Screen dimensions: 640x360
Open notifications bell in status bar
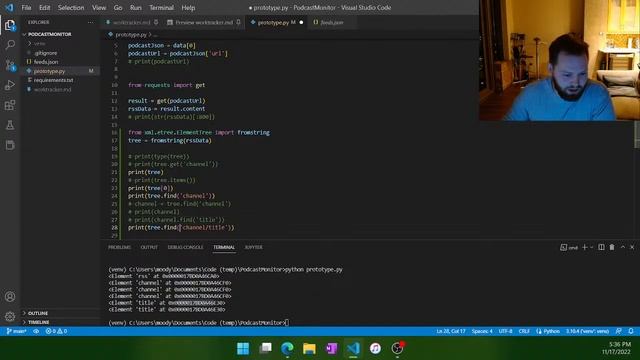pyautogui.click(x=631, y=331)
